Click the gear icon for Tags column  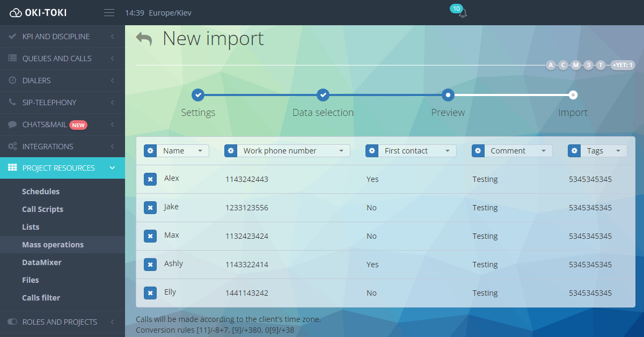point(574,151)
